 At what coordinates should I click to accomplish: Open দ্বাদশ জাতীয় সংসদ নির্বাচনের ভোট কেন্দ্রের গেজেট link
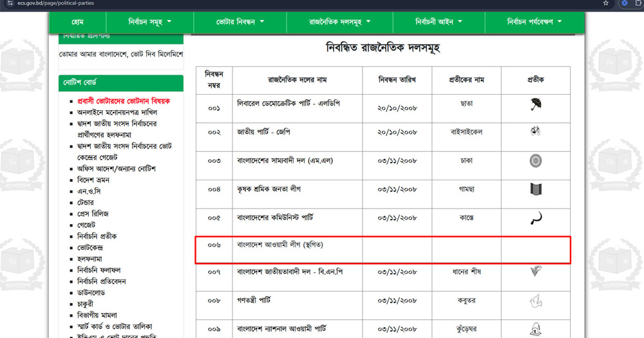[x=124, y=151]
